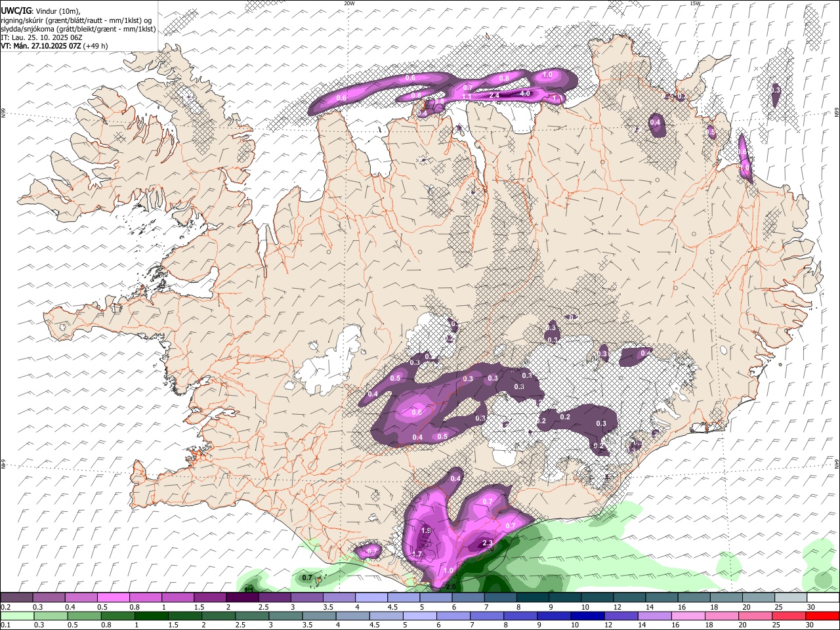Click the 'slydda/snjókoma' legend description line
840x630 pixels.
click(78, 29)
